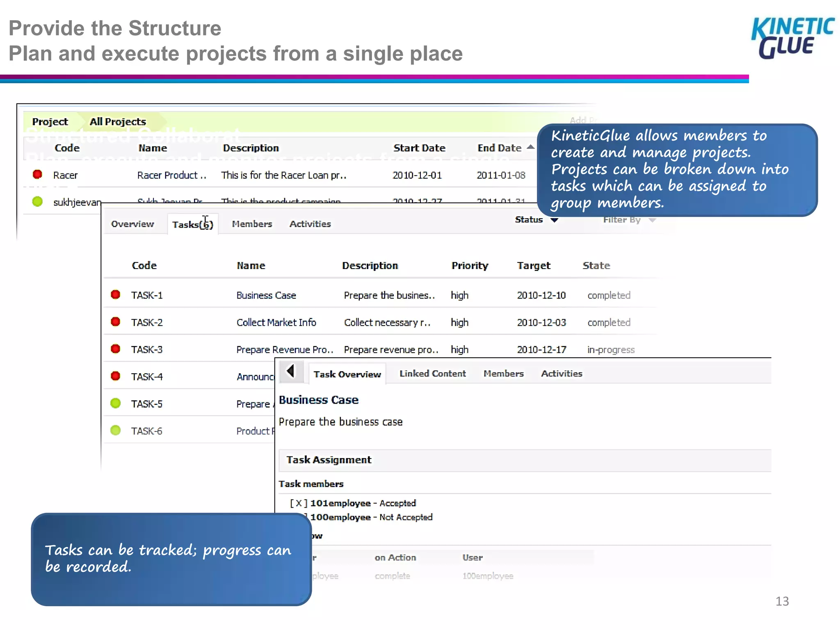This screenshot has height=630, width=840.
Task: Click the Kinetic Glue logo
Action: tap(792, 38)
